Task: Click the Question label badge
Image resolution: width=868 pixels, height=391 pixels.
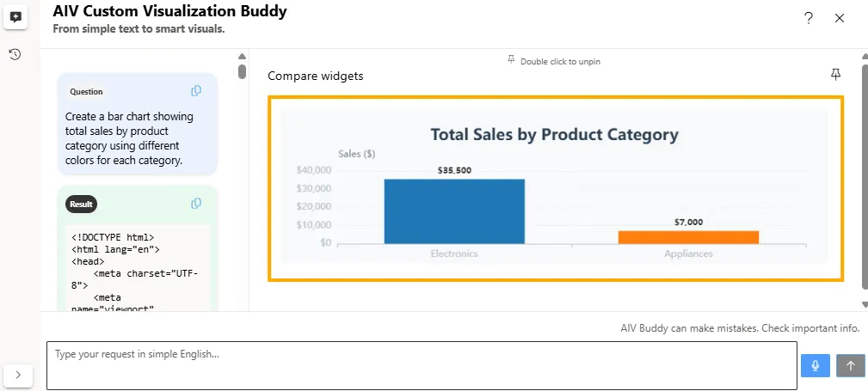Action: (86, 92)
